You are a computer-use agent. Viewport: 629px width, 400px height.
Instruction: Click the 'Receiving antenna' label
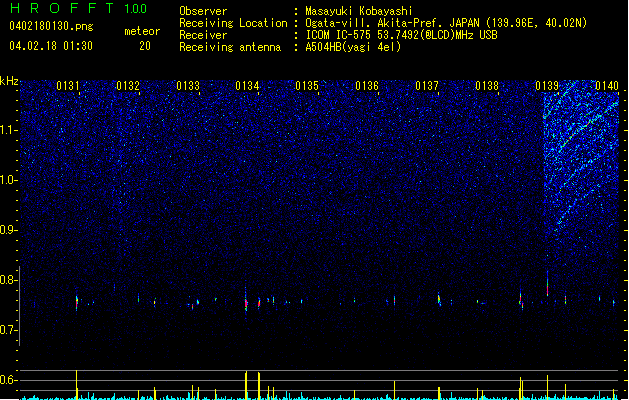click(230, 47)
